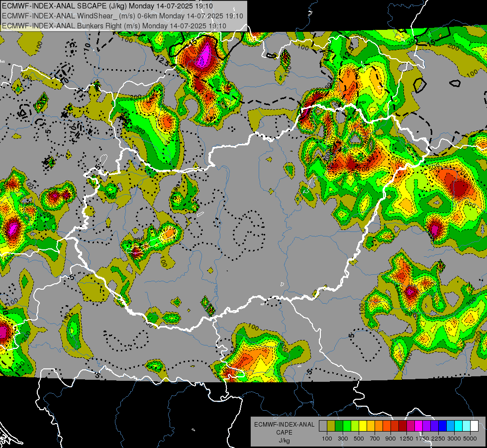Image resolution: width=487 pixels, height=448 pixels.
Task: Click the orange legend swatch after 700
Action: click(379, 426)
